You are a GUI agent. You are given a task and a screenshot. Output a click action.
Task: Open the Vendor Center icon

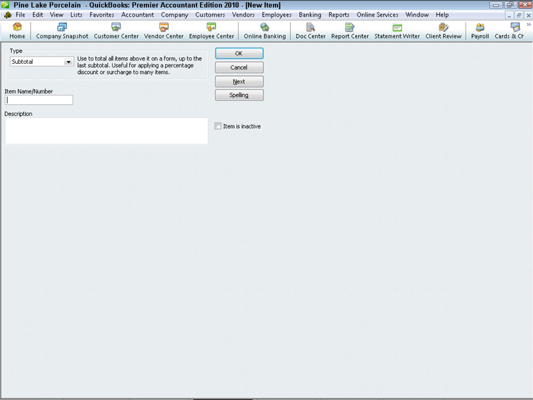coord(164,31)
